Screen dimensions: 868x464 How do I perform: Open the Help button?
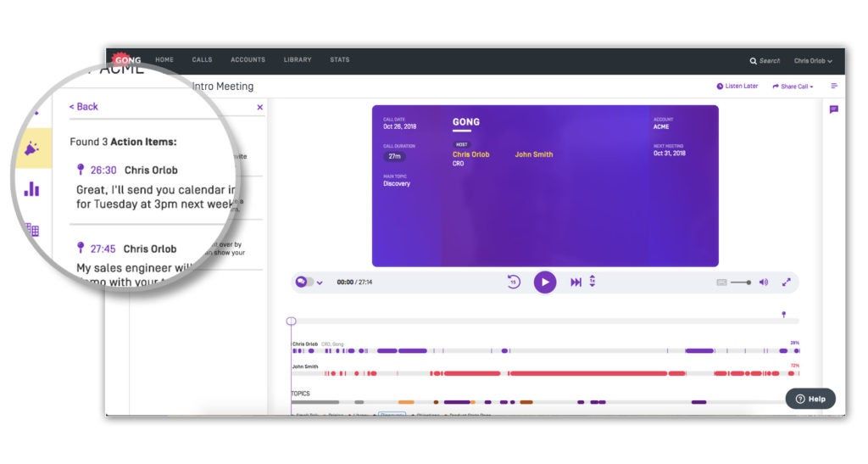[x=810, y=399]
